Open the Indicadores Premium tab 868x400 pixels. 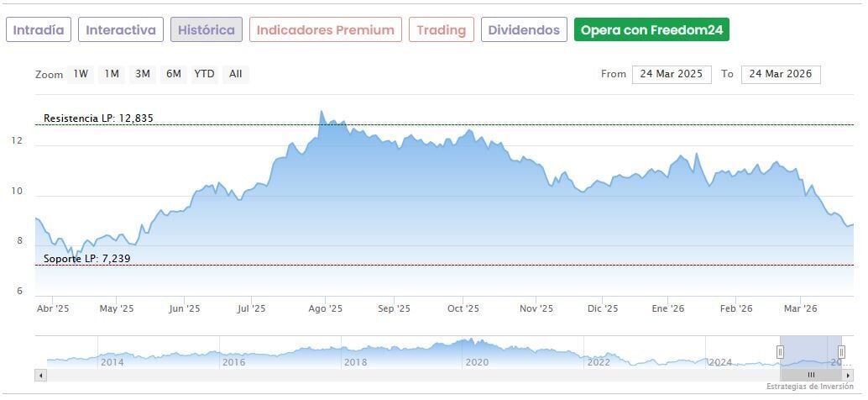325,30
